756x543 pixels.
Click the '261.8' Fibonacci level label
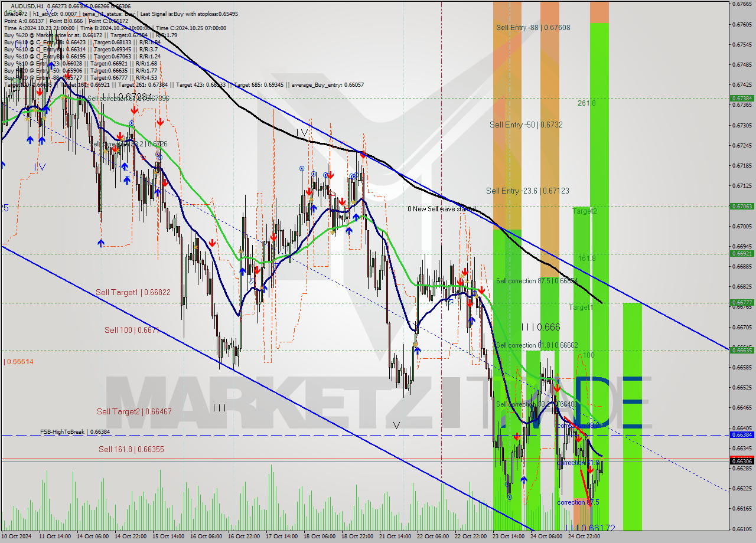[x=586, y=103]
